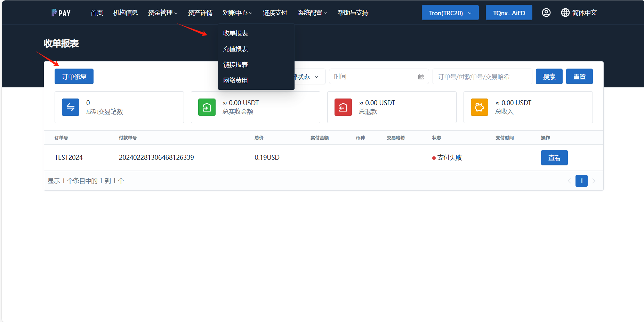Click 显示 1 个条目中的 1 到 1 个 text
Image resolution: width=644 pixels, height=322 pixels.
86,181
